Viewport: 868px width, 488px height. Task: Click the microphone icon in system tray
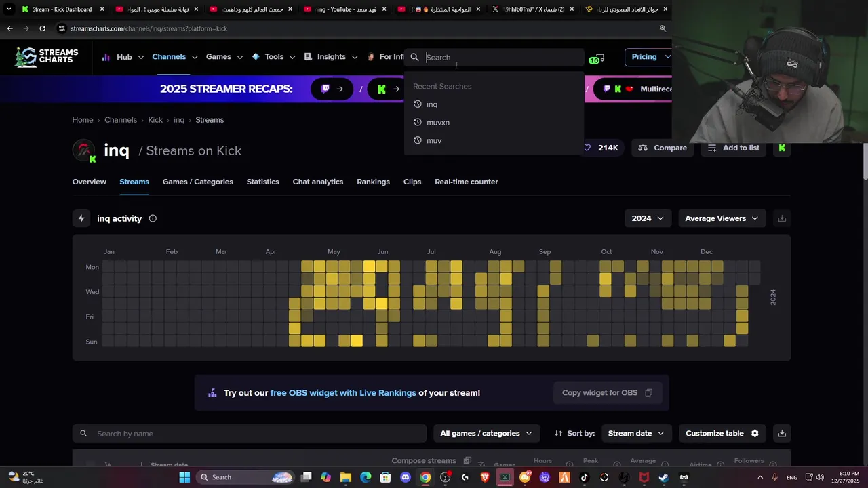click(774, 477)
